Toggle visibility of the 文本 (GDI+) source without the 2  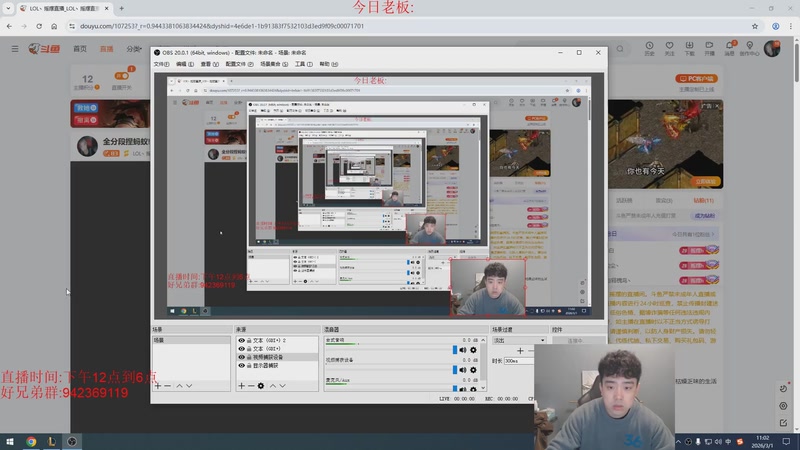tap(241, 348)
